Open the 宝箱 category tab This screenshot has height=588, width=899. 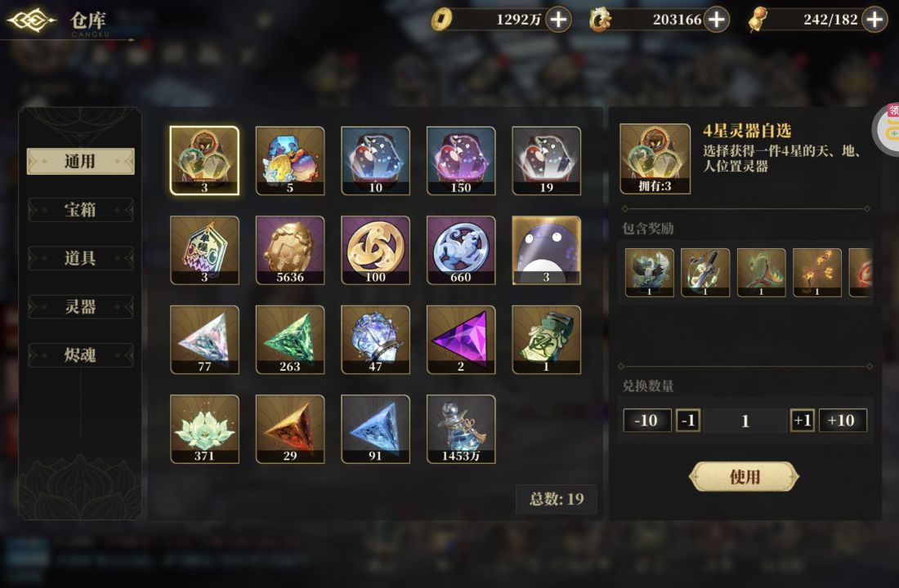tap(80, 210)
